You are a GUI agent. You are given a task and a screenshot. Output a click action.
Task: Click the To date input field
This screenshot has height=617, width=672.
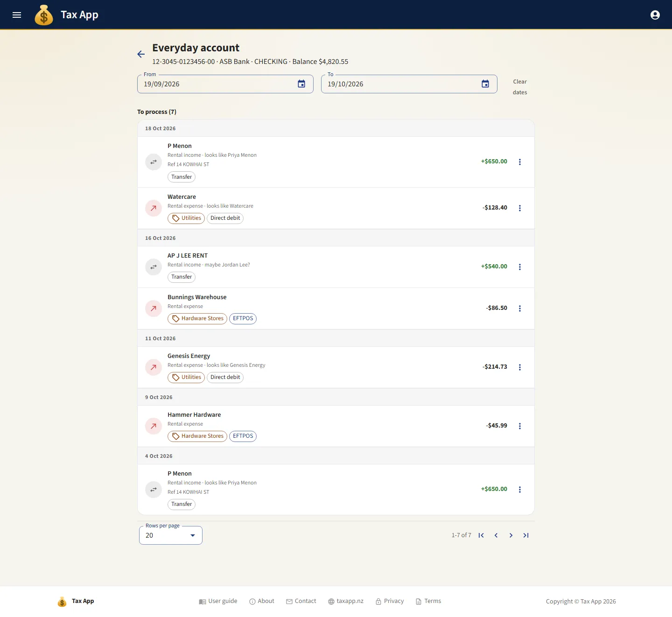coord(409,84)
